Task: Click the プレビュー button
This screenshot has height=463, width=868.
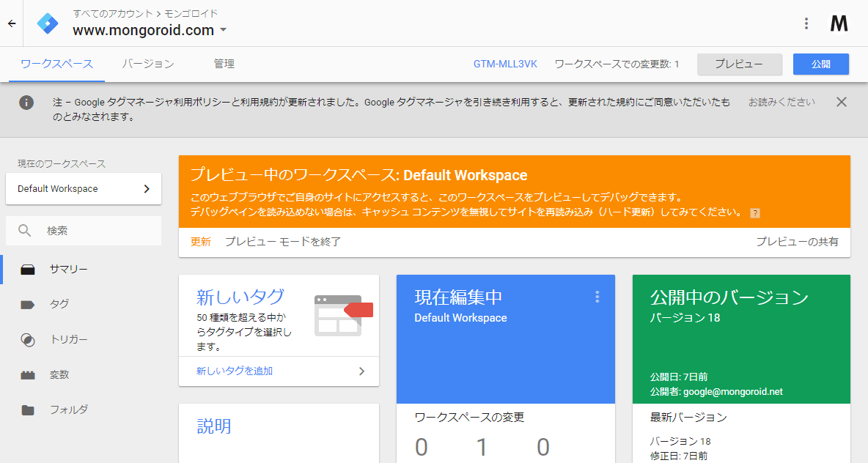Action: tap(739, 64)
